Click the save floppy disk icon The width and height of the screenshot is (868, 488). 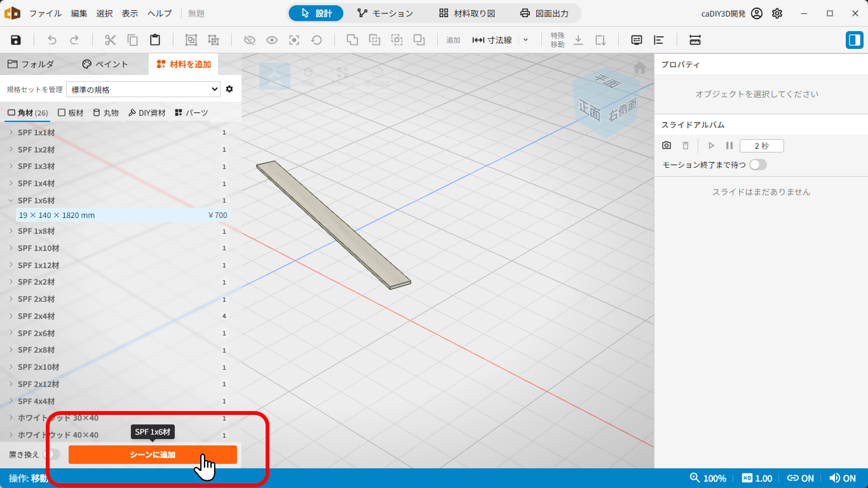(16, 40)
